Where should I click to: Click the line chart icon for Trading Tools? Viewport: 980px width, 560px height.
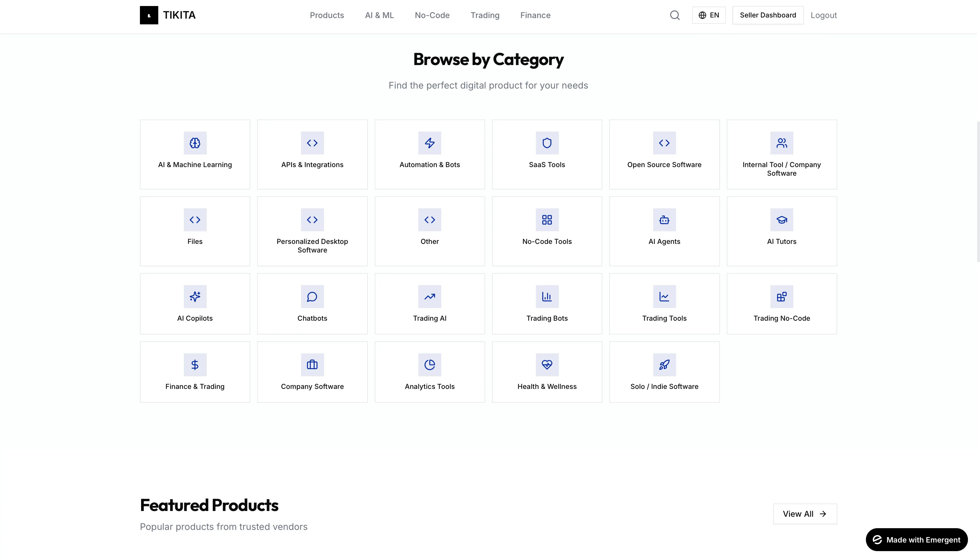tap(664, 297)
